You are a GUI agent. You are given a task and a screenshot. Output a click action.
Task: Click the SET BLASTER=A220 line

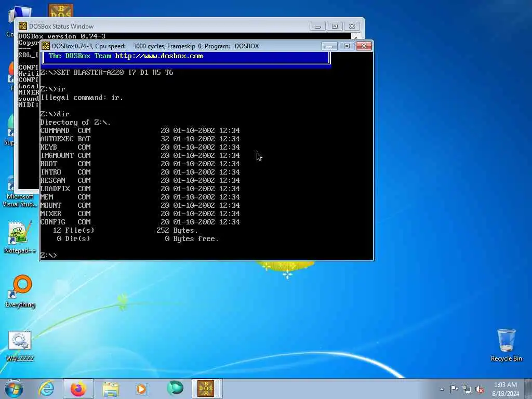coord(107,72)
